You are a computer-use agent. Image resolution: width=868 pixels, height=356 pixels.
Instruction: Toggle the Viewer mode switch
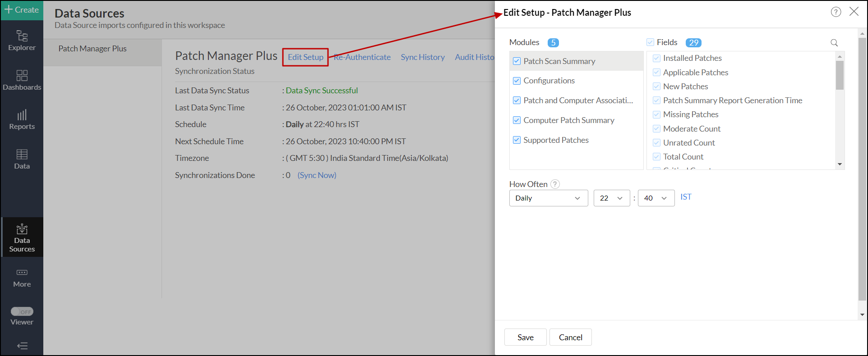click(22, 311)
